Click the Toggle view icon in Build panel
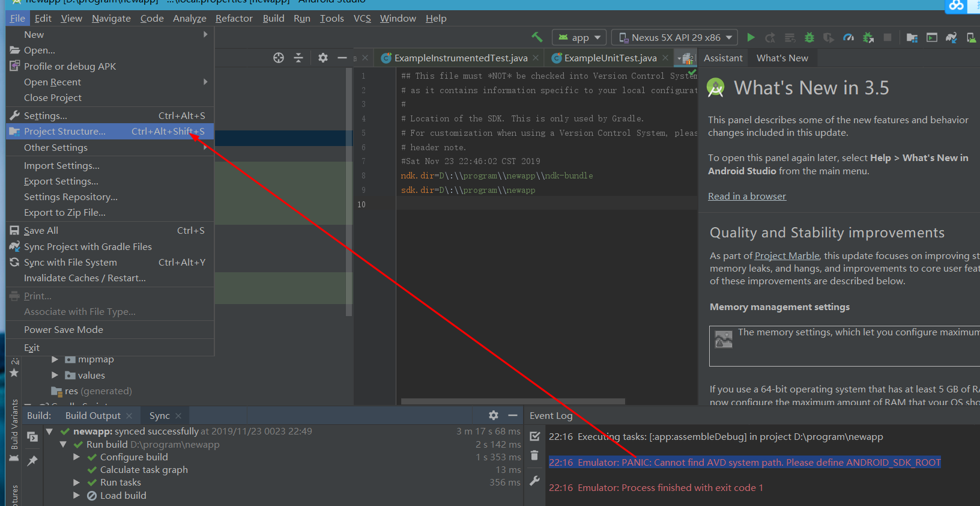Screen dimensions: 980x506 point(32,437)
